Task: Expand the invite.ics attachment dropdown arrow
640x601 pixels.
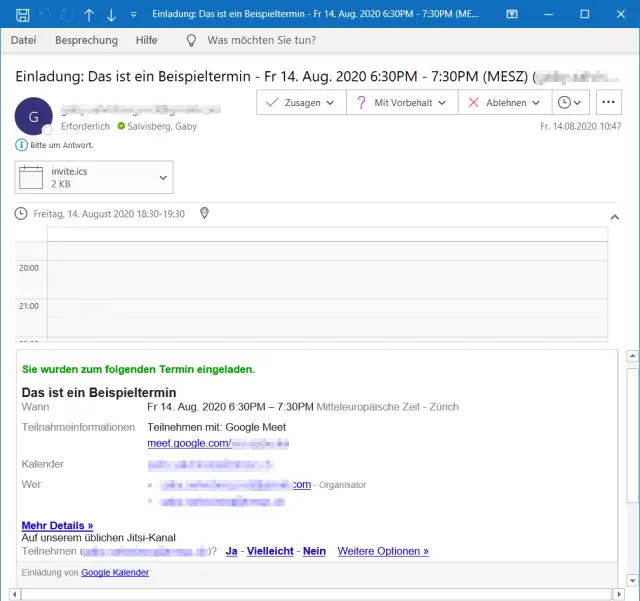Action: (164, 178)
